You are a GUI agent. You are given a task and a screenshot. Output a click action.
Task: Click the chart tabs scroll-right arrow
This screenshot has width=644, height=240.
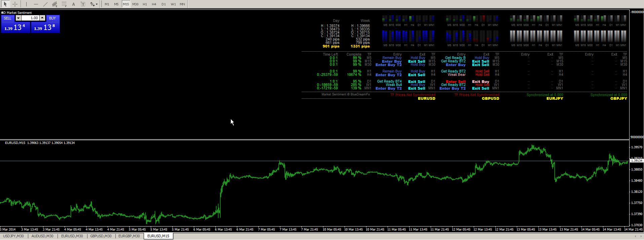tap(641, 236)
